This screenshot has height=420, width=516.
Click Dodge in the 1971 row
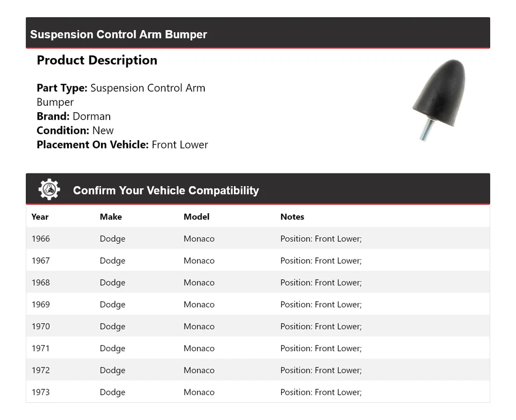[112, 349]
